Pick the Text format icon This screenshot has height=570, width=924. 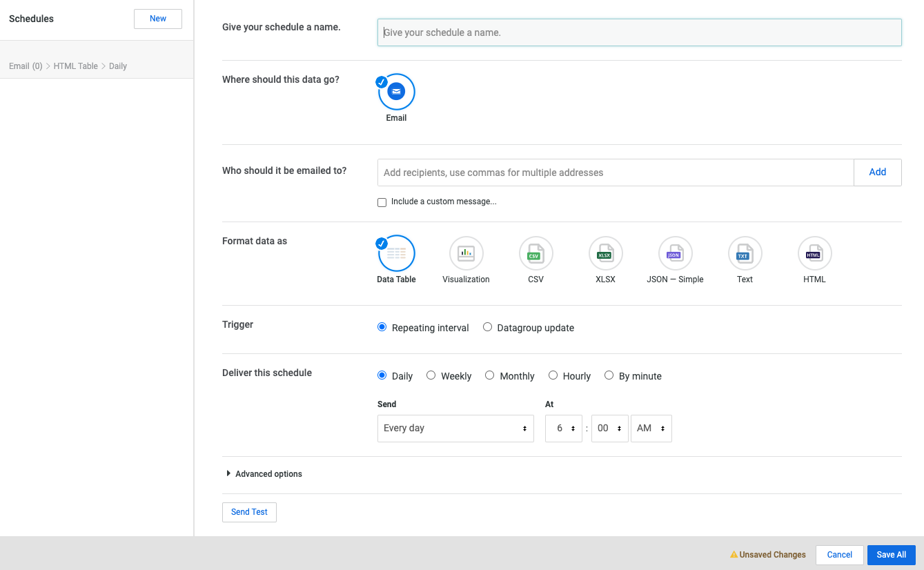745,253
